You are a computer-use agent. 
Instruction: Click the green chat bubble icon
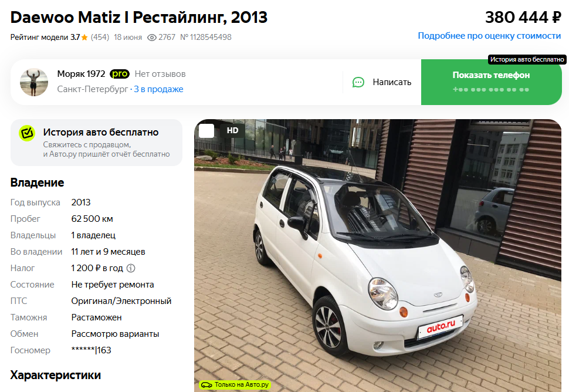(358, 82)
